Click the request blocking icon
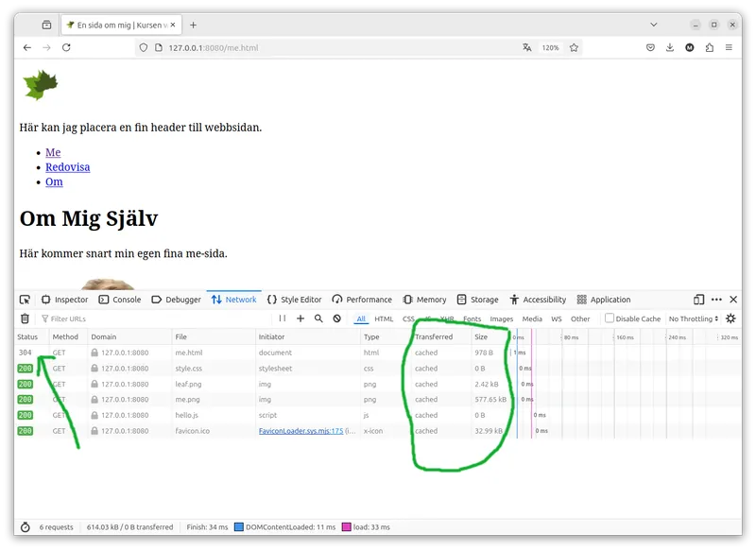Screen dimensions: 756x551 tap(337, 319)
